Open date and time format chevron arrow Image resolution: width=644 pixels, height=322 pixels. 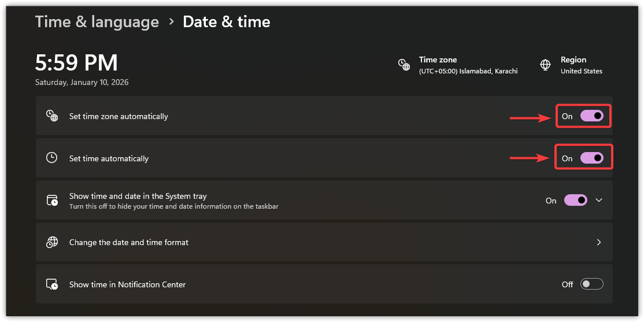tap(599, 242)
